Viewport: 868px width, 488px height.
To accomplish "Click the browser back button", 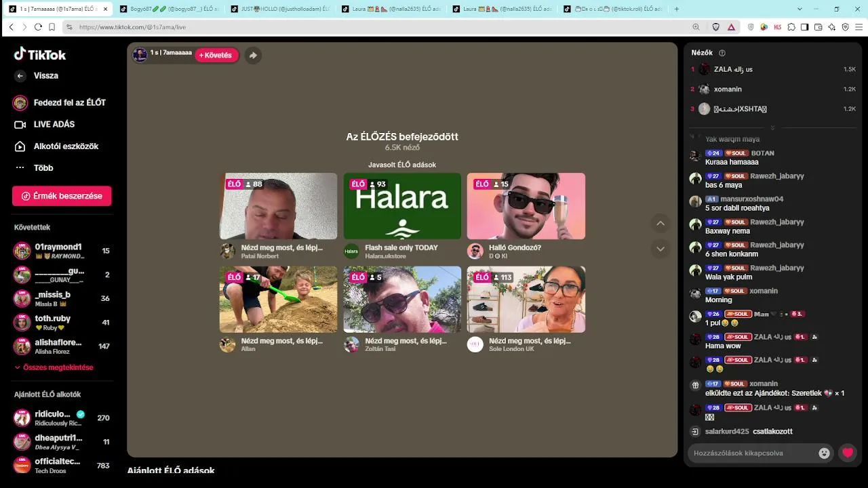I will pyautogui.click(x=12, y=27).
